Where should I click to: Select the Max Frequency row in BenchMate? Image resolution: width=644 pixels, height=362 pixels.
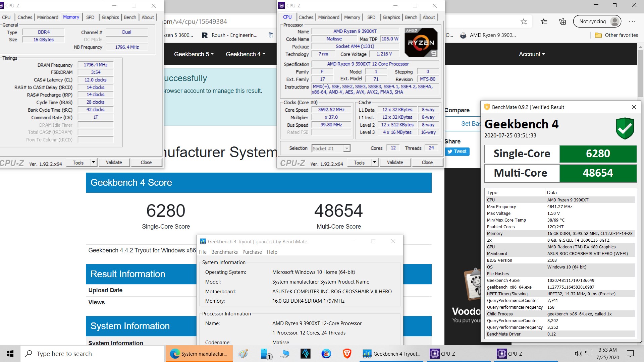pos(560,207)
